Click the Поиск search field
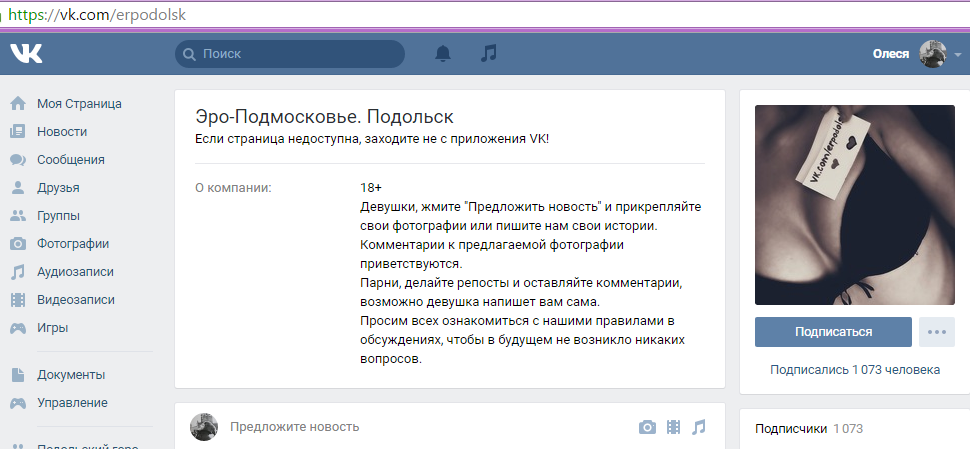Viewport: 970px width, 449px height. (290, 53)
